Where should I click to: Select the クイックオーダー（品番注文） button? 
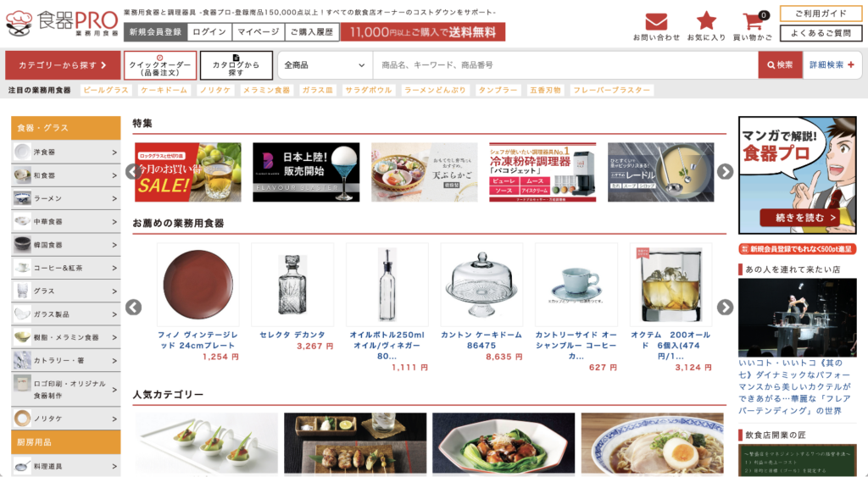160,65
